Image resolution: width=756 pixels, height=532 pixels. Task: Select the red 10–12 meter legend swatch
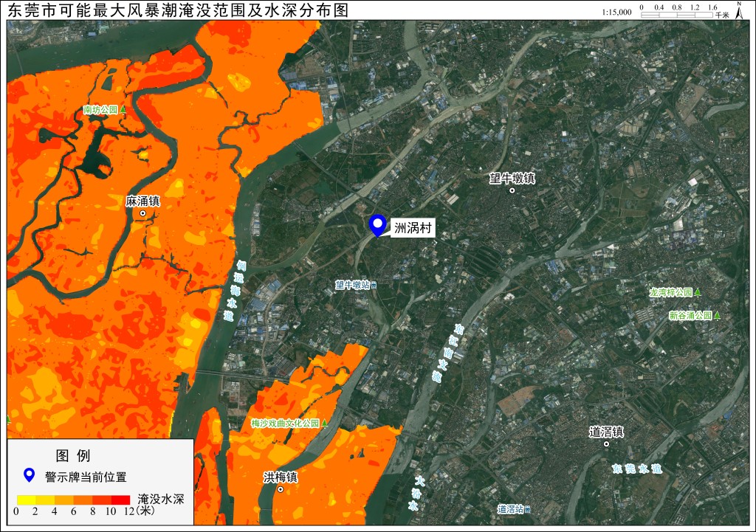point(120,500)
